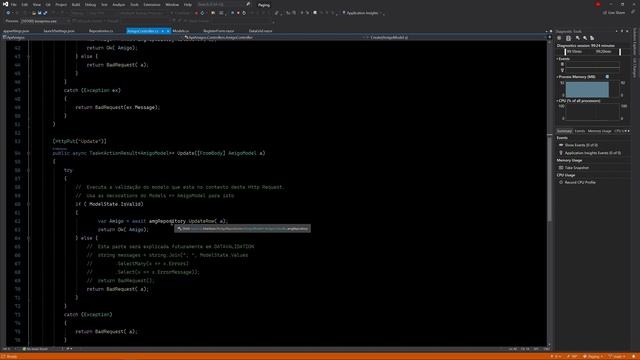Viewport: 640px width, 360px height.
Task: Click the Process Memory usage graph
Action: point(592,89)
